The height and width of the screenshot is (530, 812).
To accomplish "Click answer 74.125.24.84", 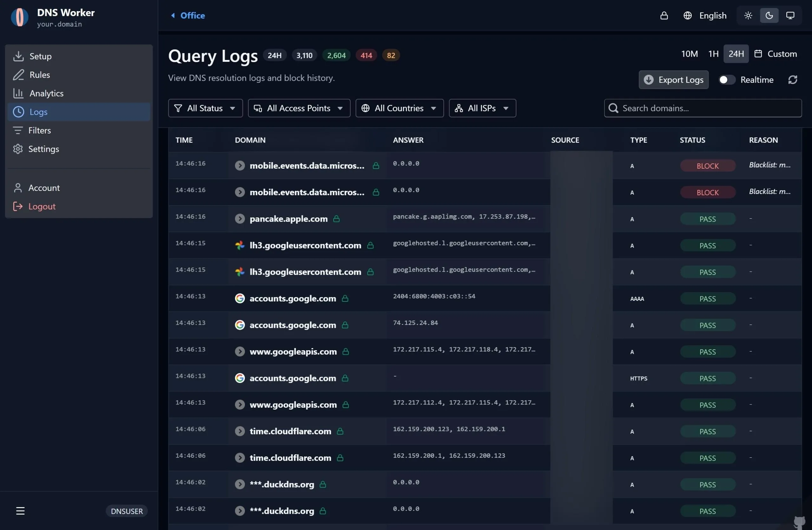I will (x=415, y=323).
